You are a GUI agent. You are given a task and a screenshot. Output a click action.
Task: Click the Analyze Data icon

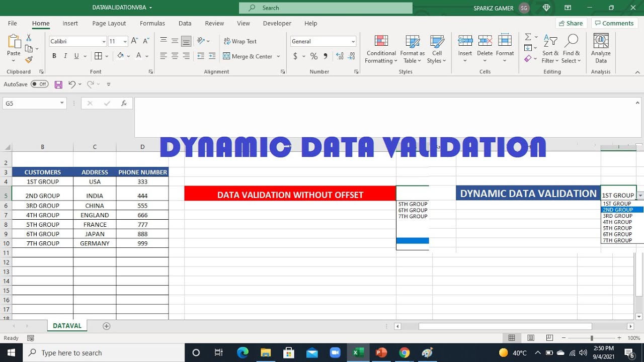[x=601, y=49]
